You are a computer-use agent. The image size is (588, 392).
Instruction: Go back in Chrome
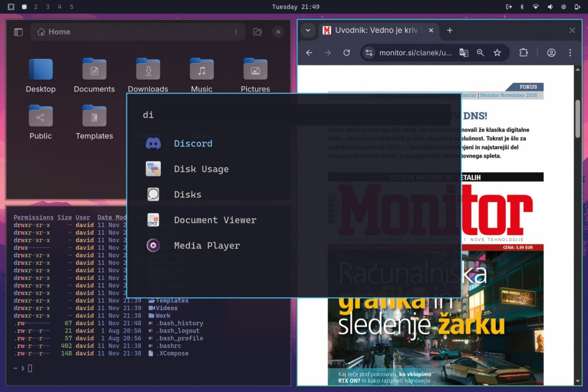pyautogui.click(x=309, y=53)
